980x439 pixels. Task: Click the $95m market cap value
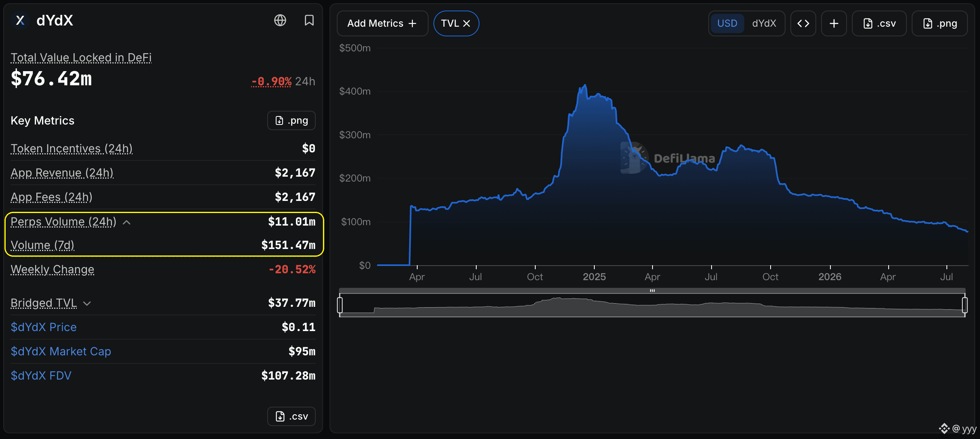point(302,351)
